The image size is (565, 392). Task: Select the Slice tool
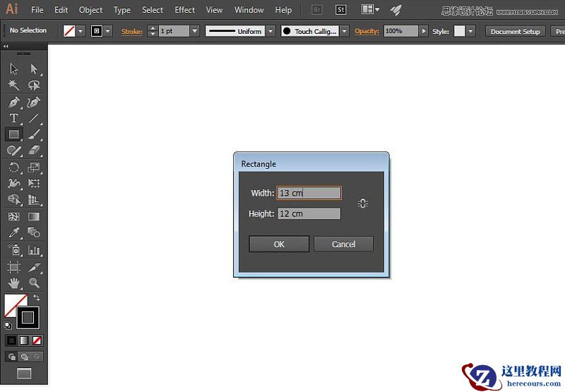point(34,266)
